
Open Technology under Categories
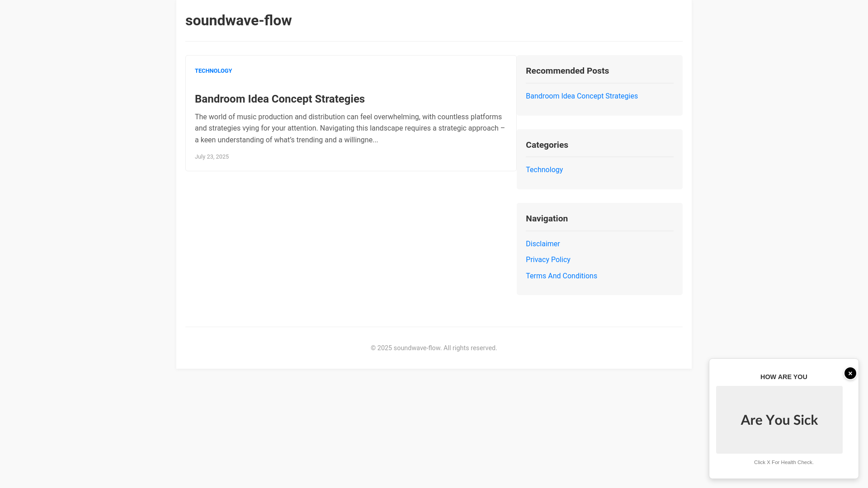point(544,170)
